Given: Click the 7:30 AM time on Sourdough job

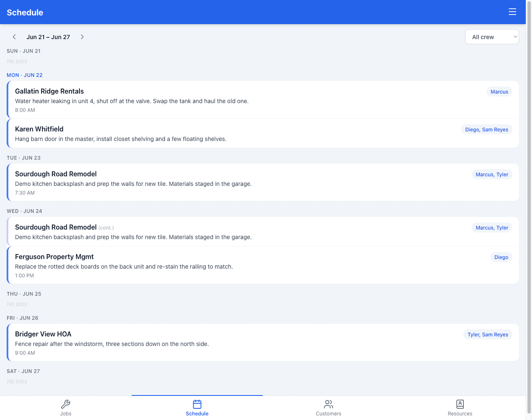Looking at the screenshot, I should coord(25,193).
